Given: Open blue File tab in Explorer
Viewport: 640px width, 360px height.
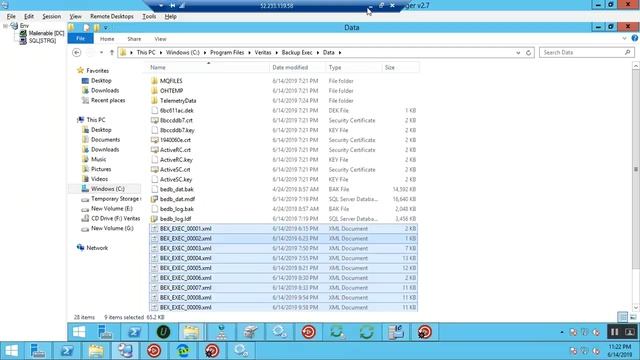Looking at the screenshot, I should 80,38.
